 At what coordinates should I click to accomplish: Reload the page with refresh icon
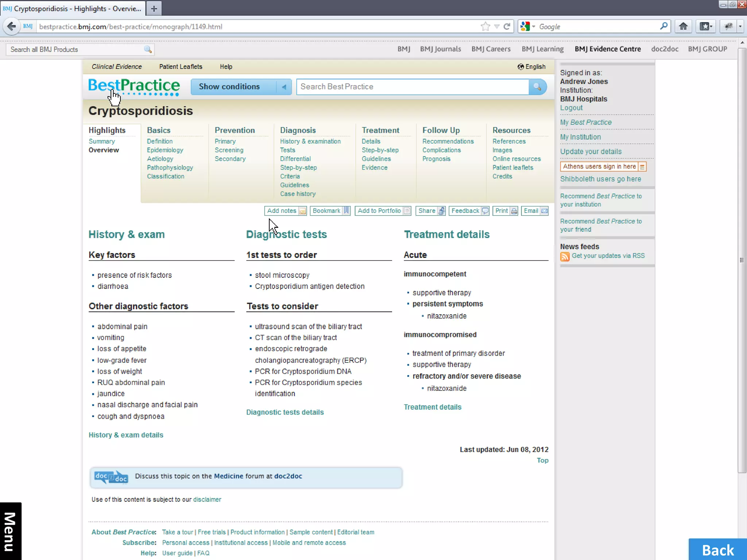[x=507, y=27]
